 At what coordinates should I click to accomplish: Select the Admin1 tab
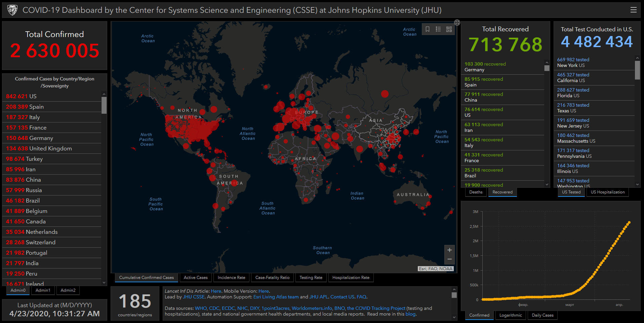point(43,290)
